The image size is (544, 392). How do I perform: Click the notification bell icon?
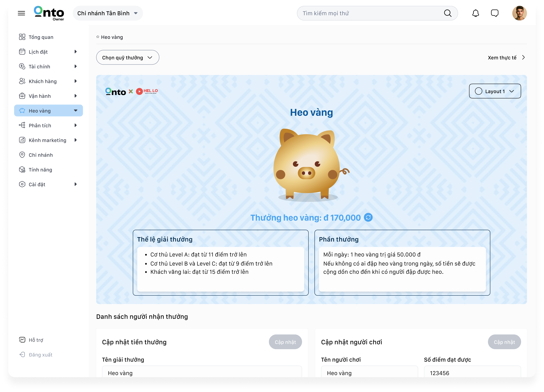pyautogui.click(x=475, y=13)
